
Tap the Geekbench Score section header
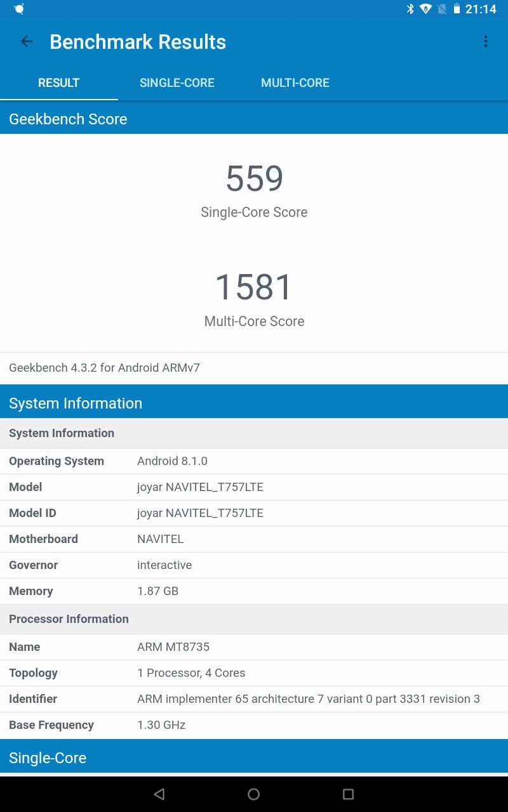coord(254,119)
